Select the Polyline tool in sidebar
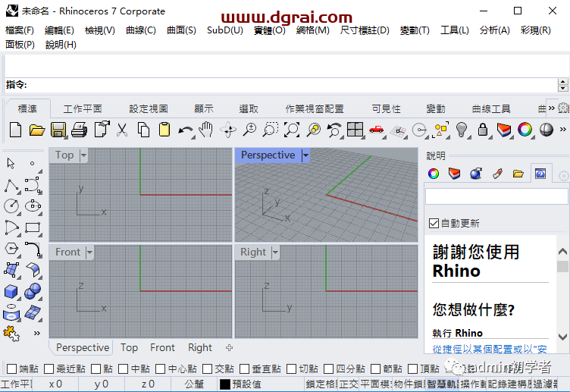 click(x=11, y=185)
